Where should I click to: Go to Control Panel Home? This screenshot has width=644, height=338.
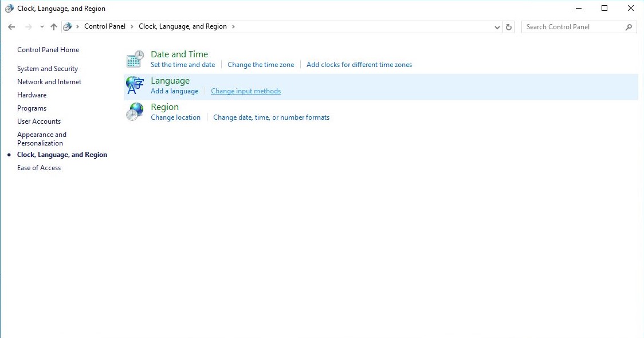click(x=48, y=50)
